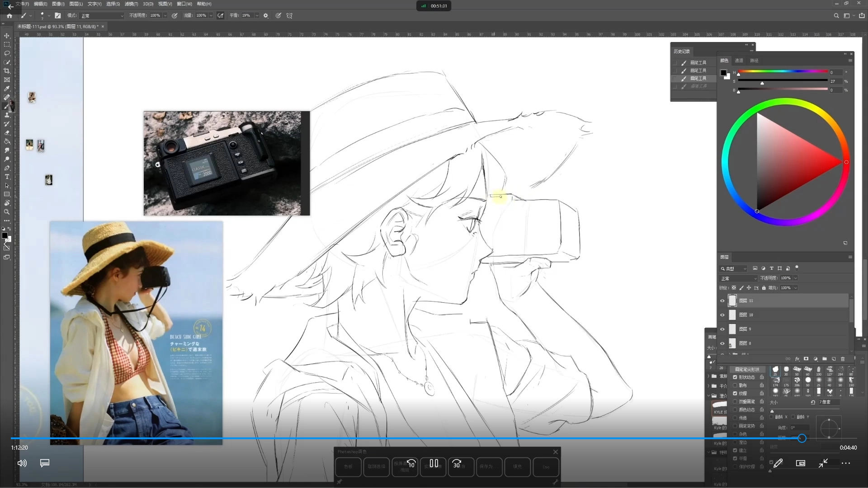Open the layer opacity 不透明度 dropdown arrow
Viewport: 868px width, 488px height.
point(795,278)
